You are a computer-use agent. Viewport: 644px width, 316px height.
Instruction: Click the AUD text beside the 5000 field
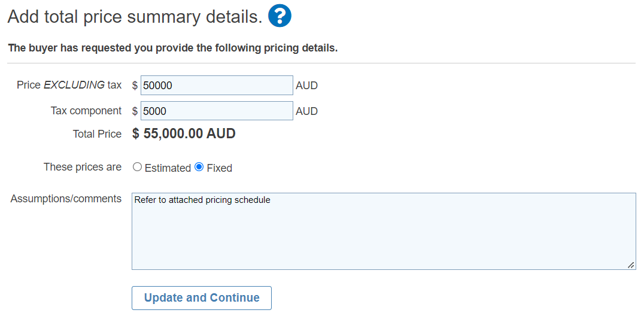click(x=307, y=111)
